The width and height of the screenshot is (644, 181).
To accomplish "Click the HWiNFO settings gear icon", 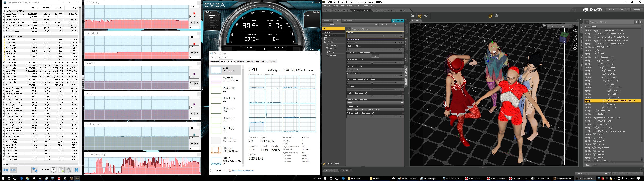I will coord(69,170).
